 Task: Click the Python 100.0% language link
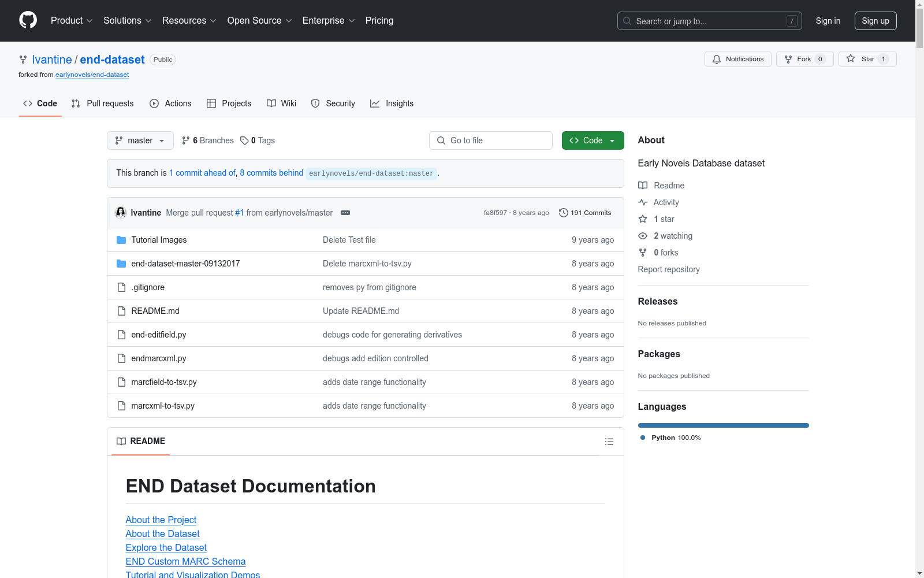click(x=670, y=438)
